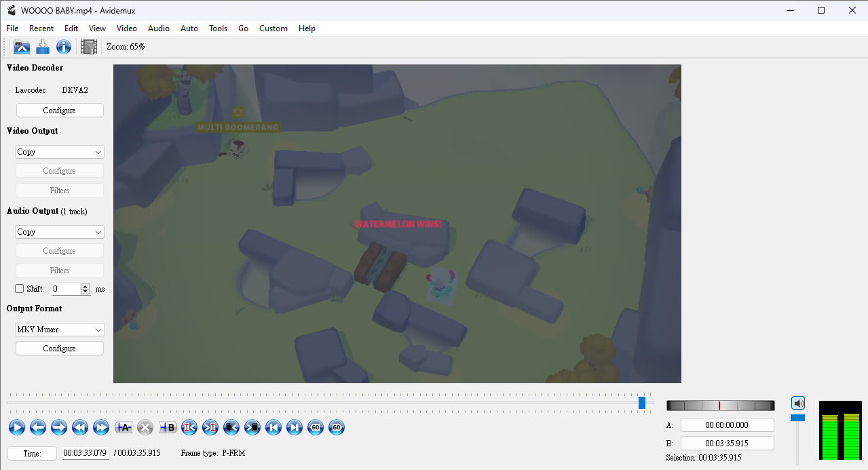868x470 pixels.
Task: Decrease Shift value with down stepper arrow
Action: coord(86,292)
